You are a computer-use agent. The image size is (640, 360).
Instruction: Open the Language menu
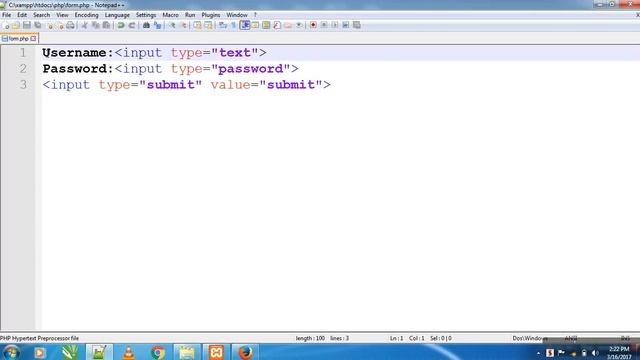(117, 15)
